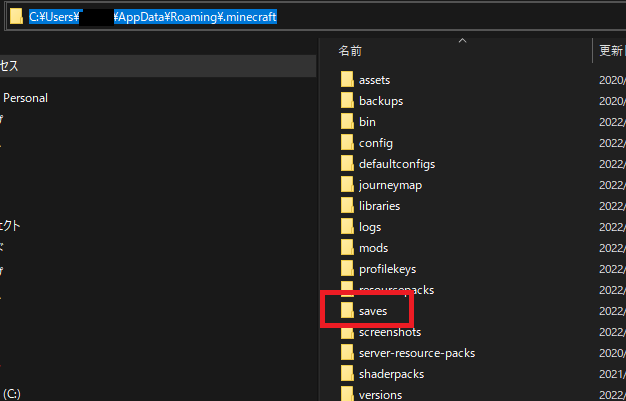Select the logs folder name
Viewport: 626px width, 401px height.
[370, 227]
